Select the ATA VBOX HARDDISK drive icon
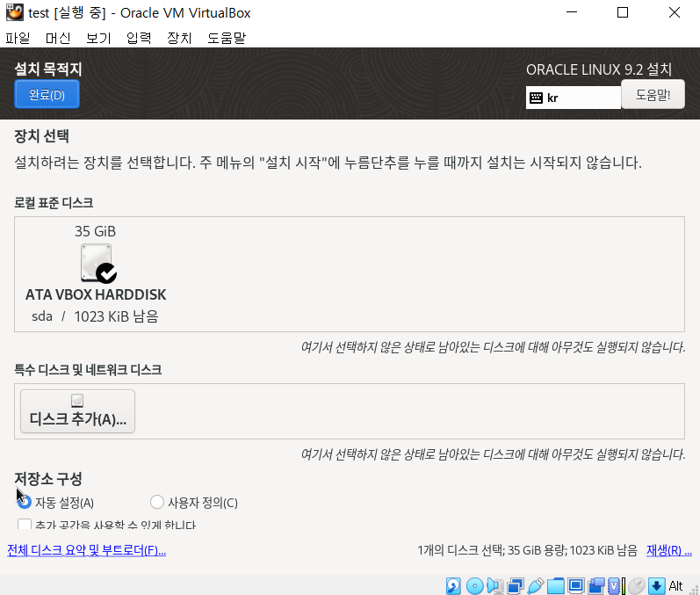The image size is (700, 595). pyautogui.click(x=98, y=264)
